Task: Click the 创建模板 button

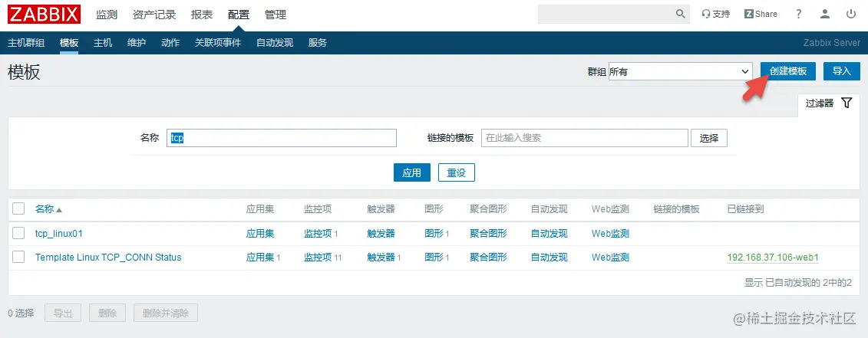Action: click(x=788, y=71)
